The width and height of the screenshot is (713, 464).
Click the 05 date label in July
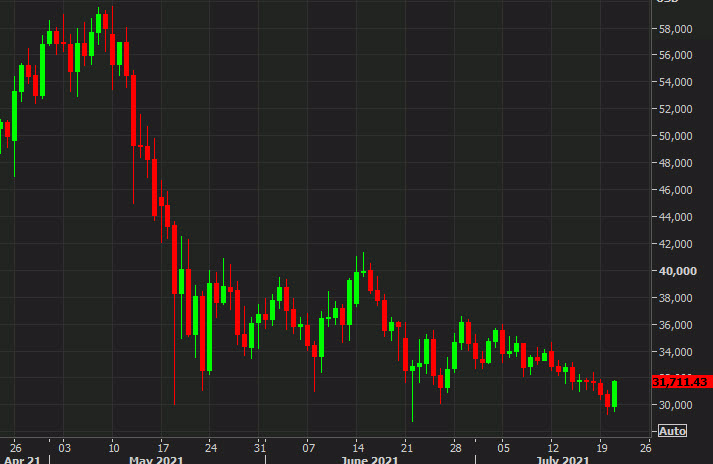tap(503, 448)
